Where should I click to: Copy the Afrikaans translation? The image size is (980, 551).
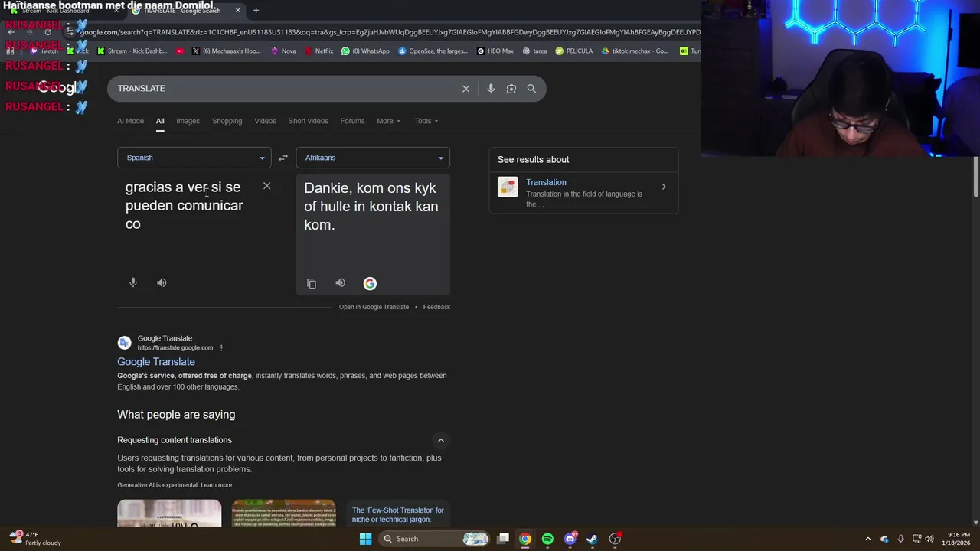pyautogui.click(x=312, y=283)
